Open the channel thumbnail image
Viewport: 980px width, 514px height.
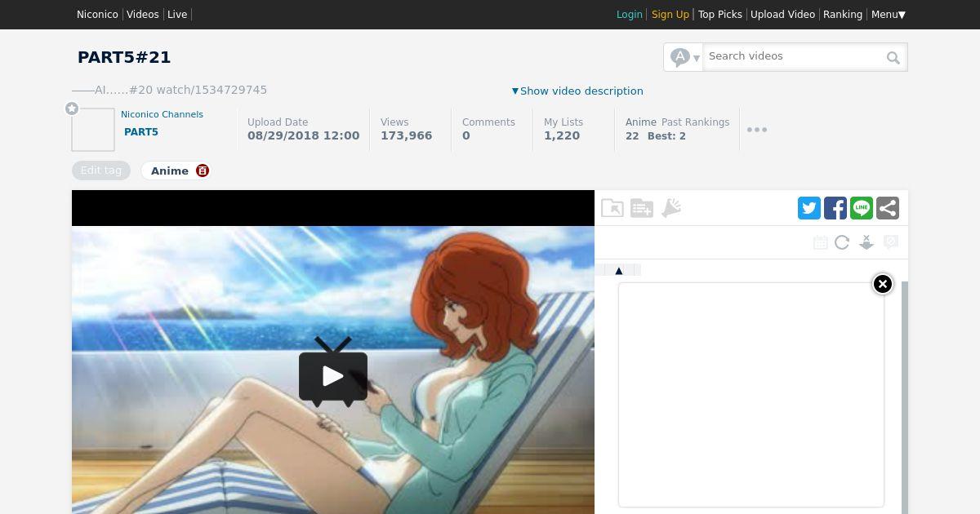coord(93,130)
